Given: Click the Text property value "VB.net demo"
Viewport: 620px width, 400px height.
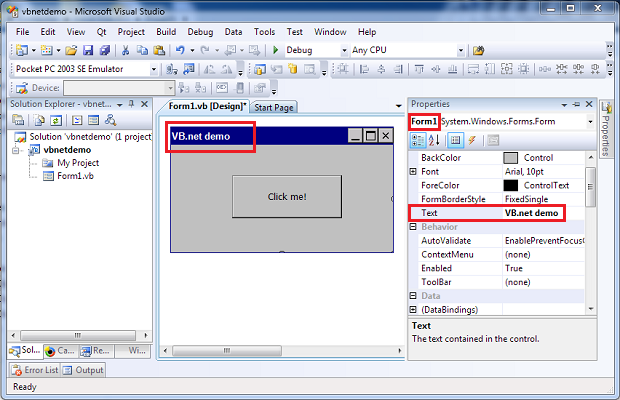Looking at the screenshot, I should coord(531,213).
